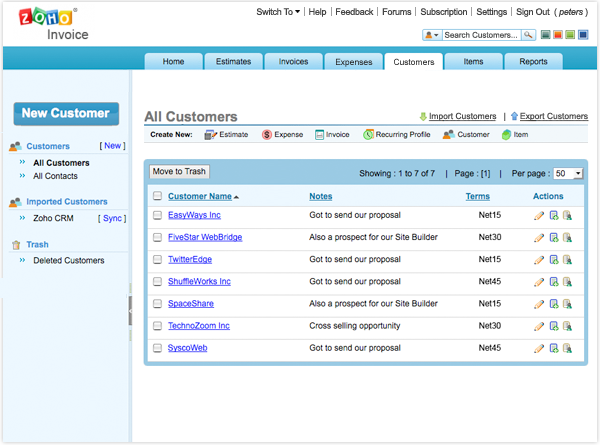
Task: Open All Contacts in sidebar
Action: pos(55,176)
